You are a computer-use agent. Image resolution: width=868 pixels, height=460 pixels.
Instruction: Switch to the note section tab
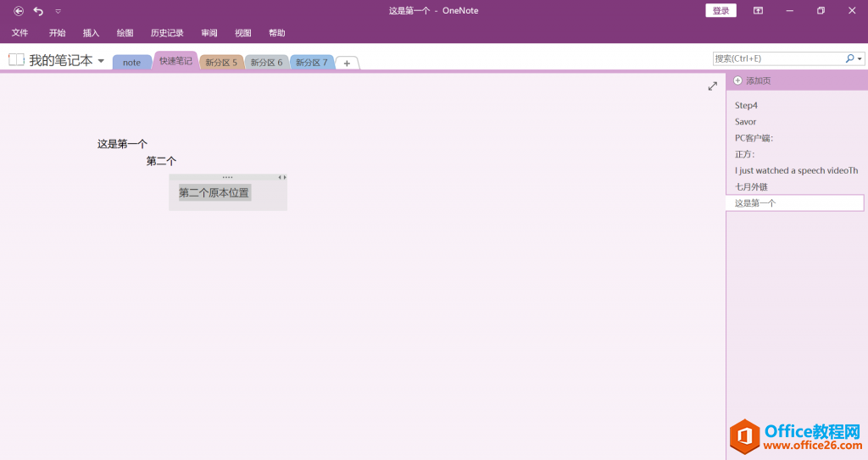coord(131,63)
